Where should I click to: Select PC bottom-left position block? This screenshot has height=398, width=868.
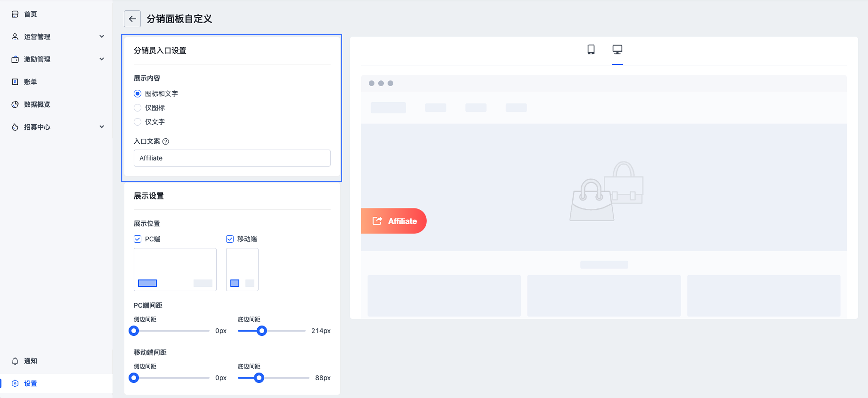click(x=147, y=283)
